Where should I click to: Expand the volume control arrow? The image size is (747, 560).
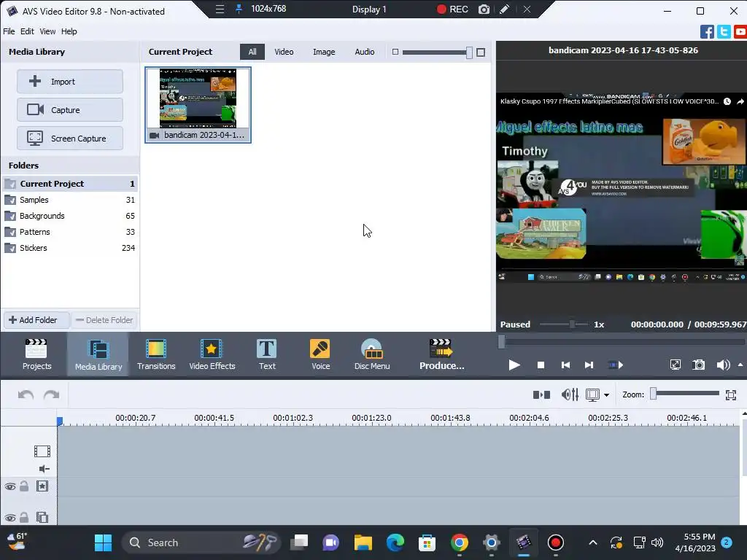pos(740,365)
